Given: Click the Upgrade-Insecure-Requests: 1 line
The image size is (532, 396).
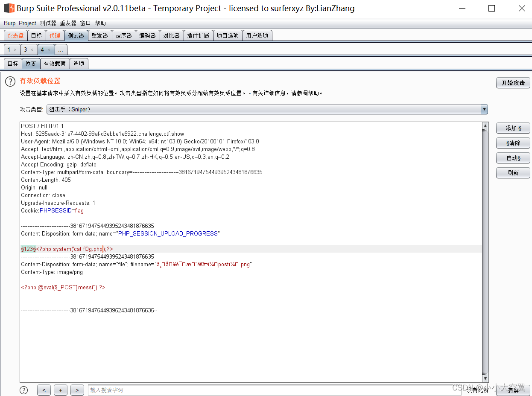Looking at the screenshot, I should point(58,203).
